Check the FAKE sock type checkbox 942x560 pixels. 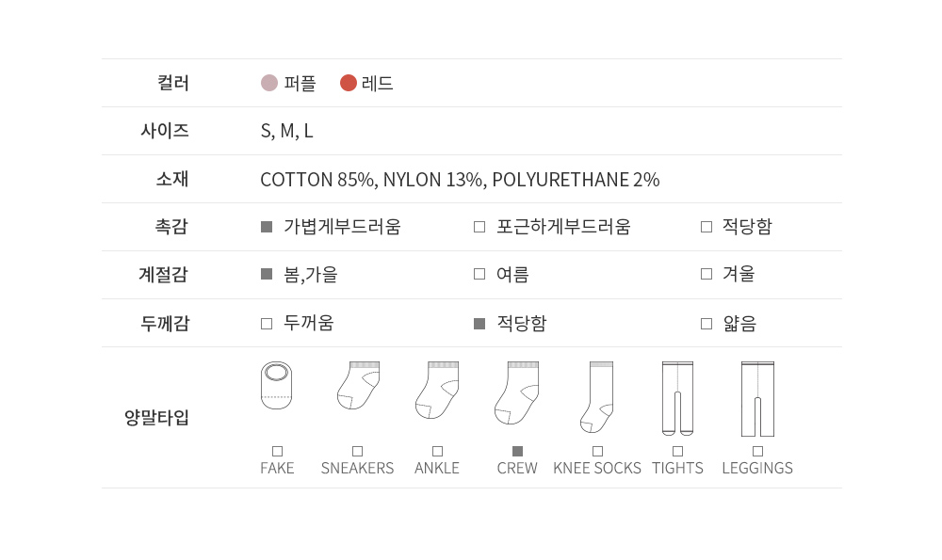click(277, 451)
